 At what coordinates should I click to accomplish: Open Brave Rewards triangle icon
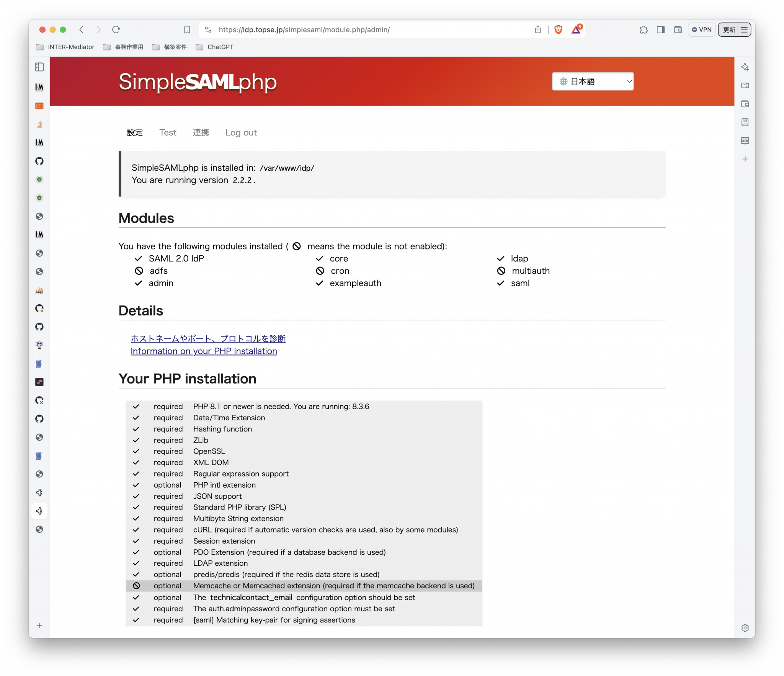(576, 29)
